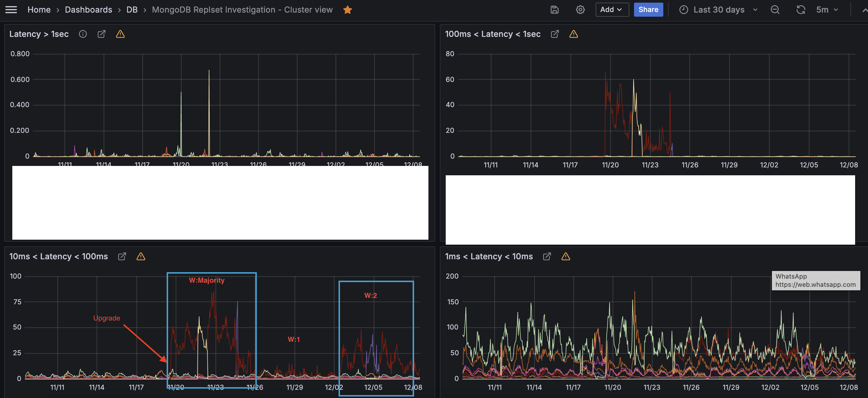Open the 10ms < Latency < 100ms panel title menu
Screen dimensions: 868x398
click(58, 257)
